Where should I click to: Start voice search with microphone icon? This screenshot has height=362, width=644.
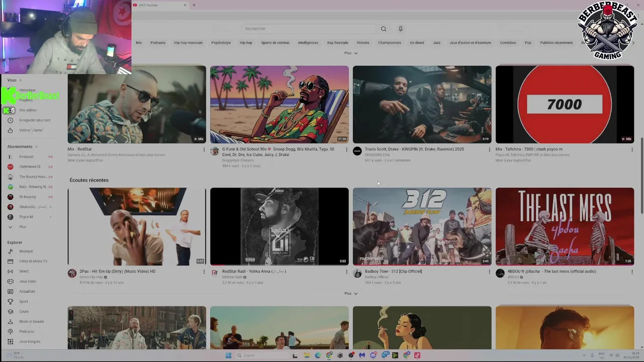tap(400, 29)
